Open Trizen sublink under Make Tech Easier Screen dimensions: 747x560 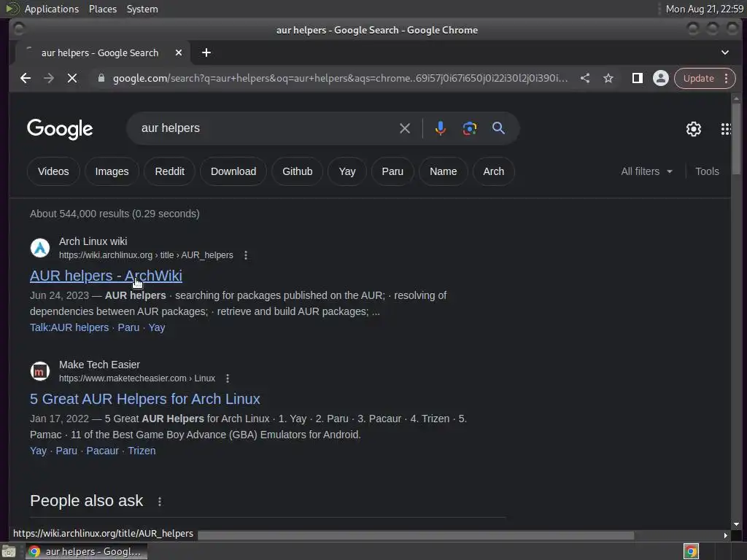142,451
